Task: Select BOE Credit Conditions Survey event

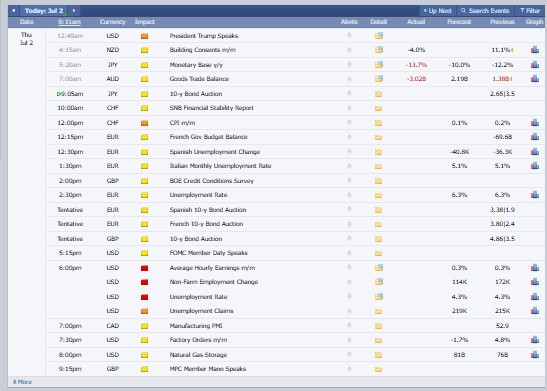Action: [x=211, y=181]
